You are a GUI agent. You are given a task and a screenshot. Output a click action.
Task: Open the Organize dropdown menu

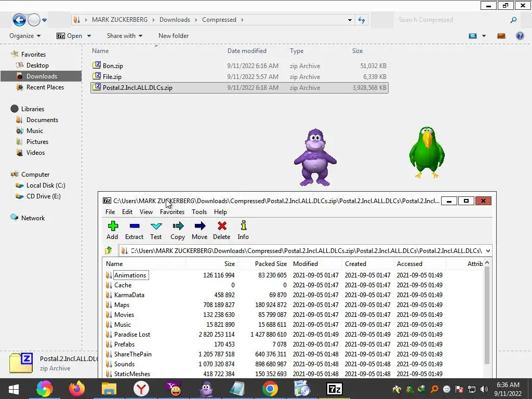[x=25, y=36]
